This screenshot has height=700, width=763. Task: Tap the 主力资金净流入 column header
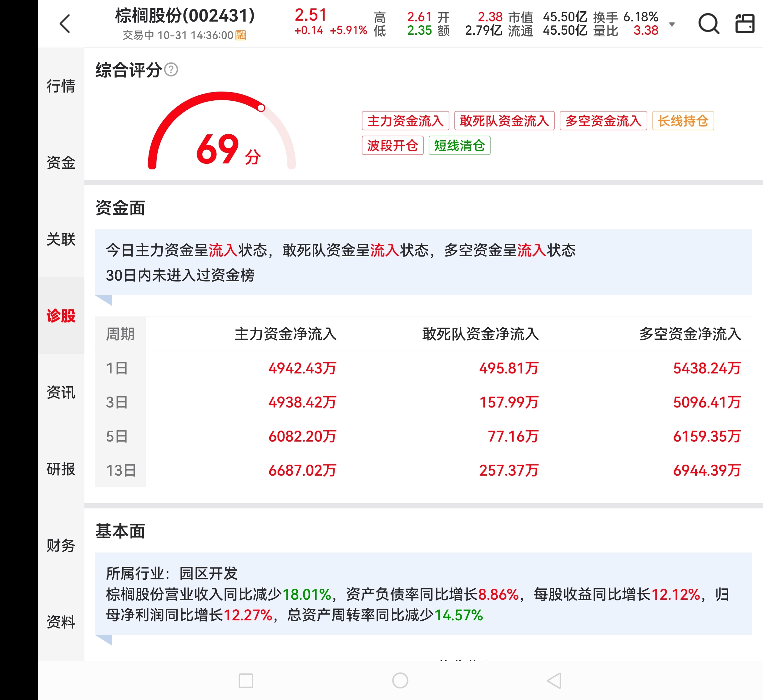tap(285, 334)
